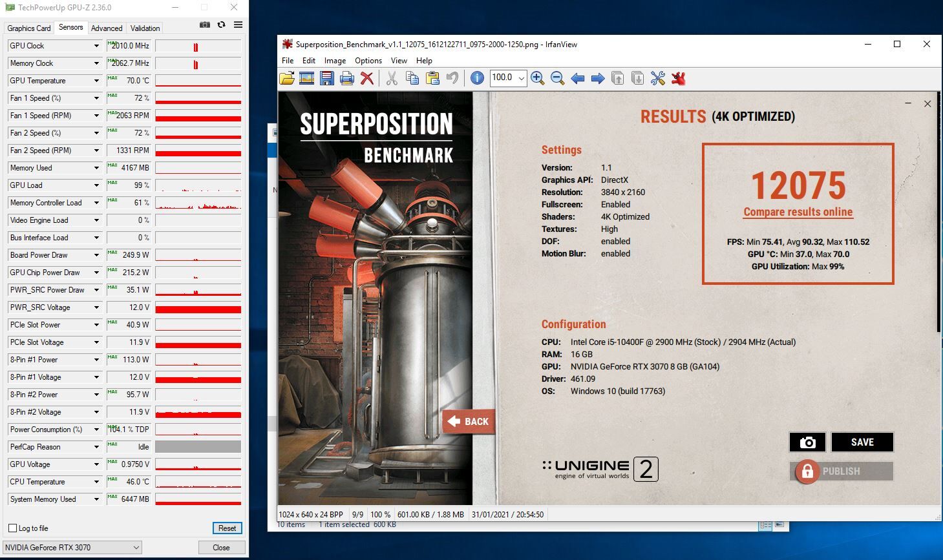The width and height of the screenshot is (943, 560).
Task: Switch to the Validation tab in GPU-Z
Action: tap(145, 28)
